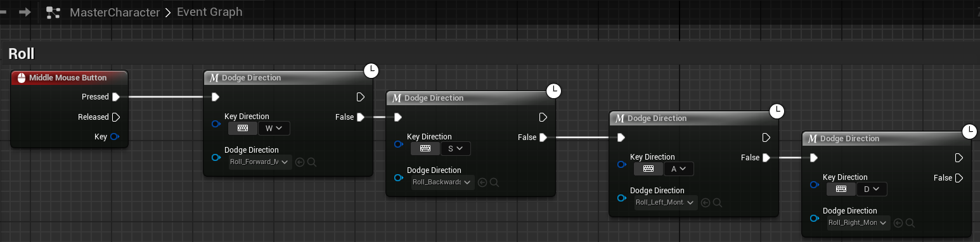Click the top exec output pin of the D Dodge node
980x242 pixels.
click(x=959, y=158)
